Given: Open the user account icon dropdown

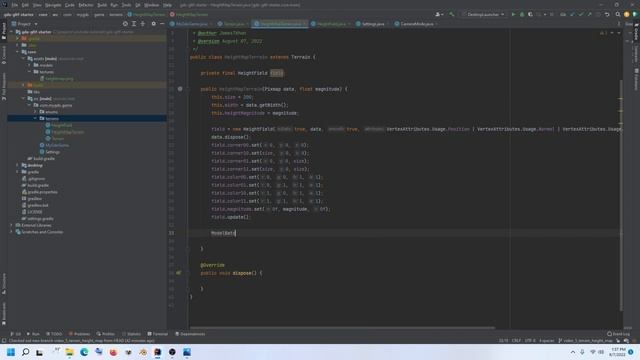Looking at the screenshot, I should tap(439, 14).
